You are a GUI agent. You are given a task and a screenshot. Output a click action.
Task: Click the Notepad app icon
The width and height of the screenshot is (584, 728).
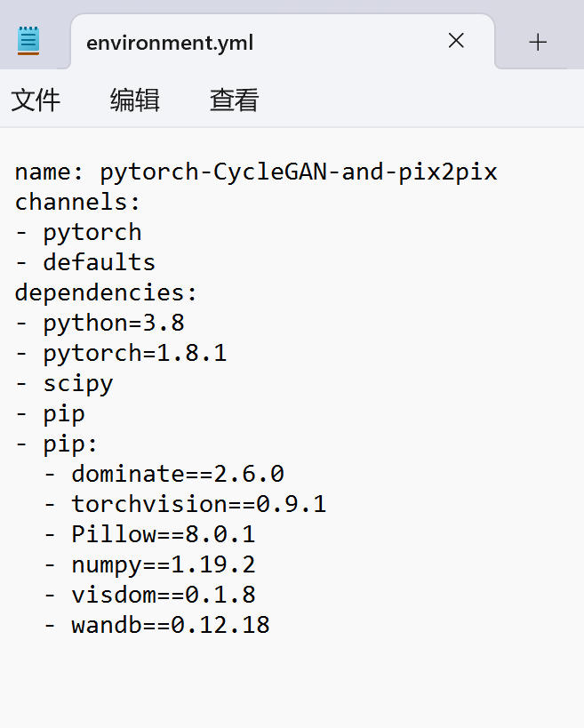(28, 41)
